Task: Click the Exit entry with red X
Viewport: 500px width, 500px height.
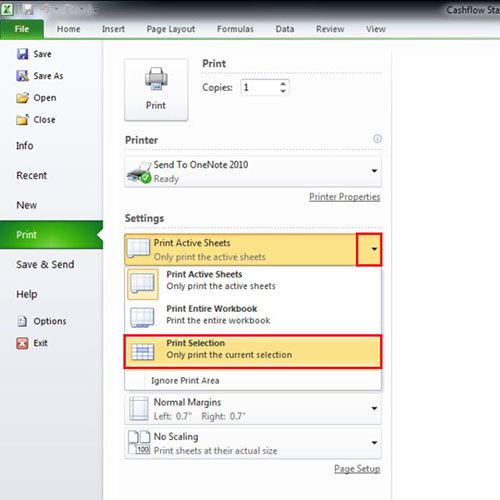Action: [x=32, y=343]
